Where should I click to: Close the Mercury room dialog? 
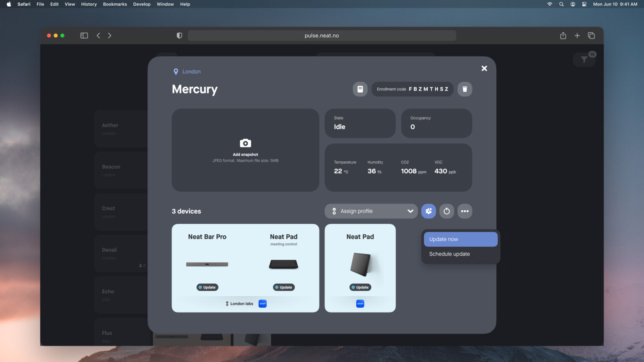[x=484, y=68]
